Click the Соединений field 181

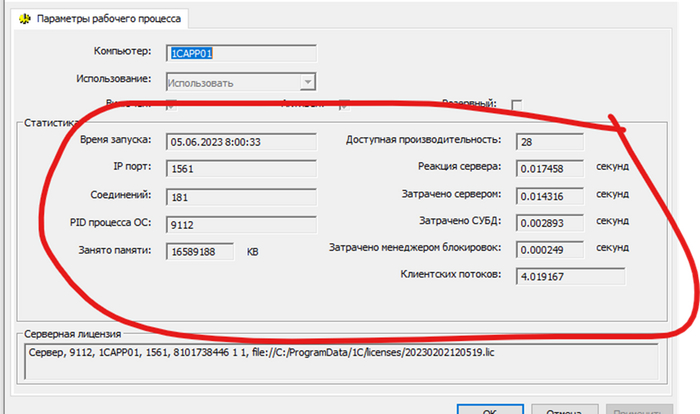pos(242,197)
